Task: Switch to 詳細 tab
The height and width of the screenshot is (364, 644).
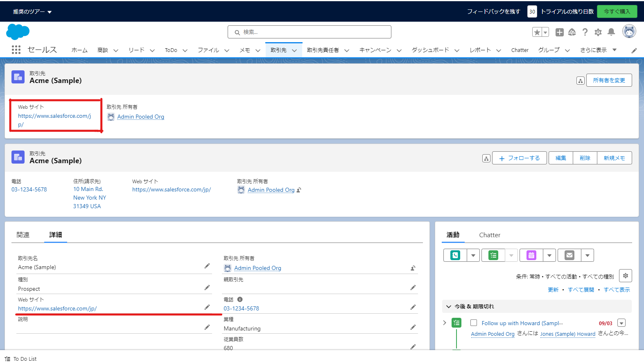Action: (x=56, y=235)
